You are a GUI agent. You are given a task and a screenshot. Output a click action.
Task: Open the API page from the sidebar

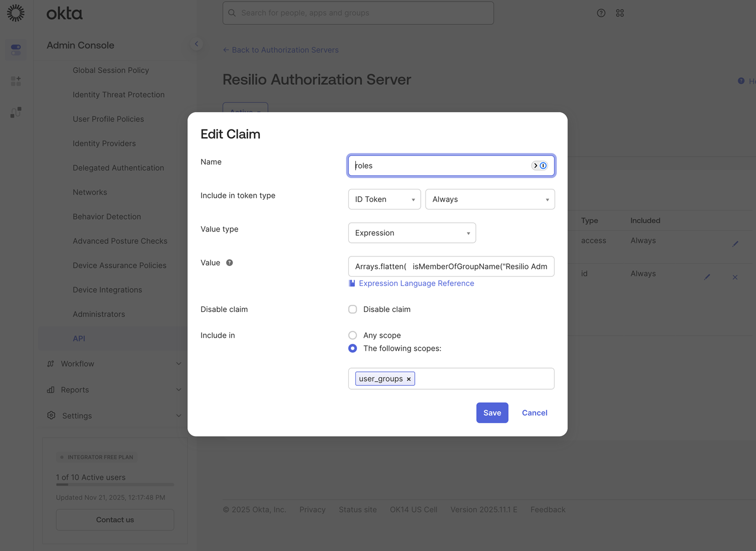[x=79, y=338]
